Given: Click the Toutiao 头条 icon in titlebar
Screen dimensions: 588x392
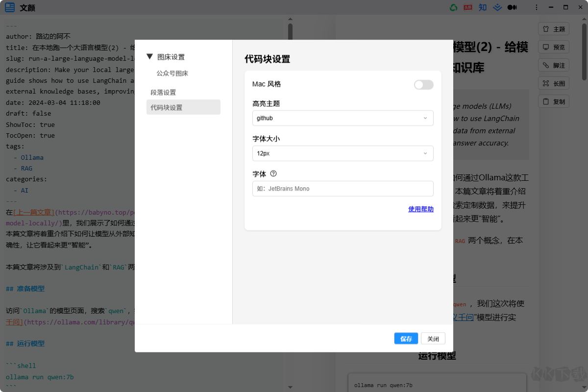Looking at the screenshot, I should pos(467,7).
